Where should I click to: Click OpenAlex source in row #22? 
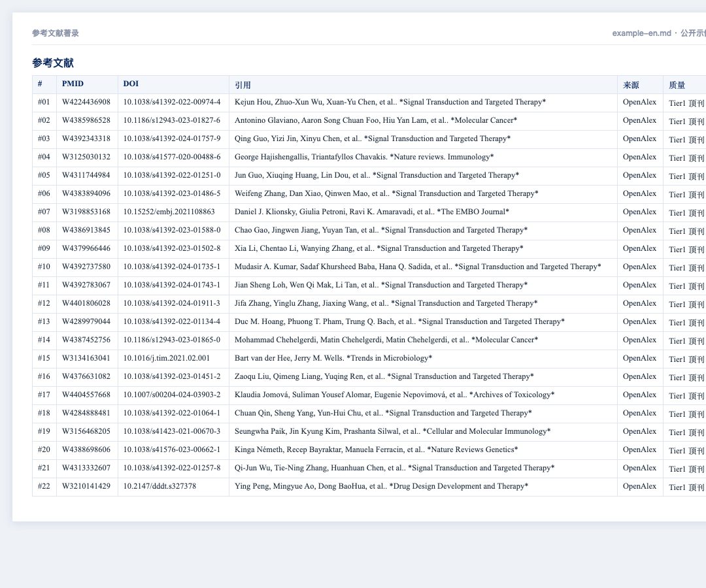click(639, 486)
